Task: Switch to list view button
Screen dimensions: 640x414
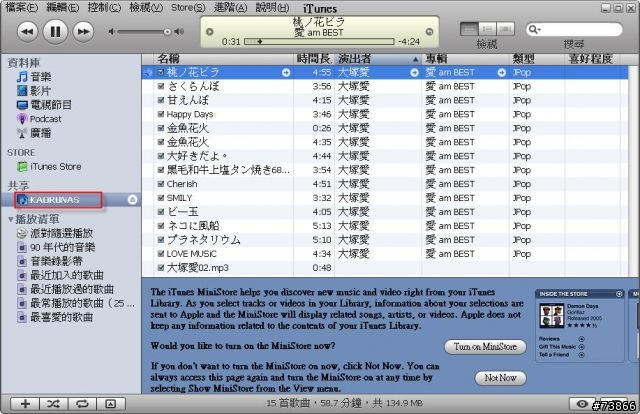Action: pyautogui.click(x=469, y=29)
